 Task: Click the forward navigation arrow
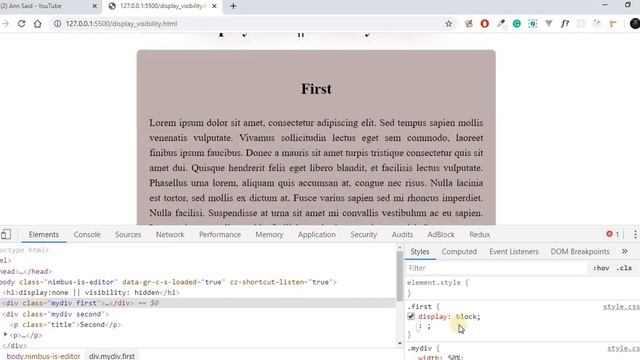point(5,24)
